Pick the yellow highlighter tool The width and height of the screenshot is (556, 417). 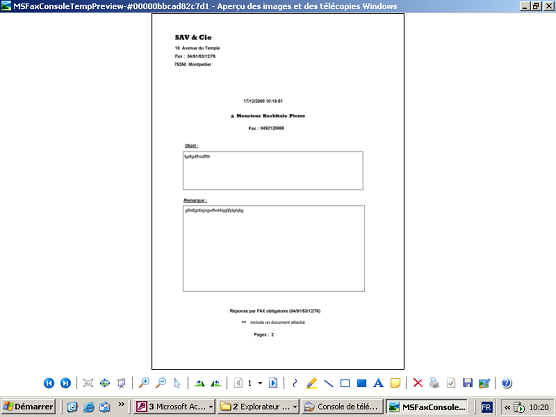(311, 383)
